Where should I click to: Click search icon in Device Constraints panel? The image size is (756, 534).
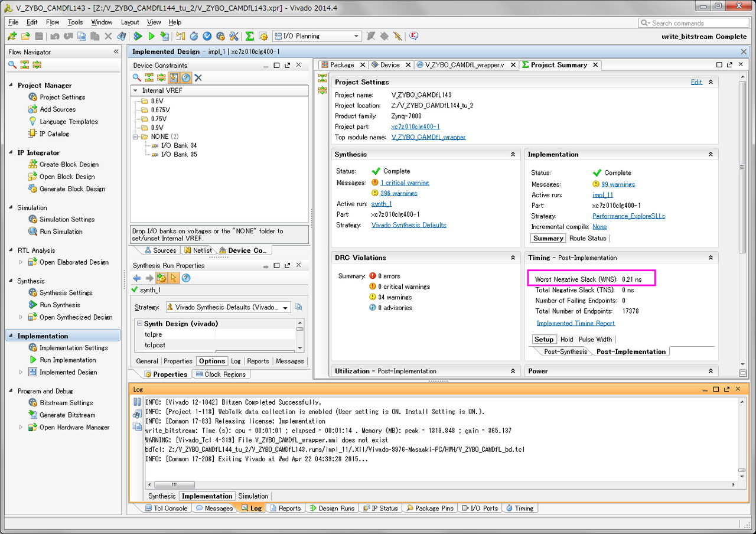136,78
